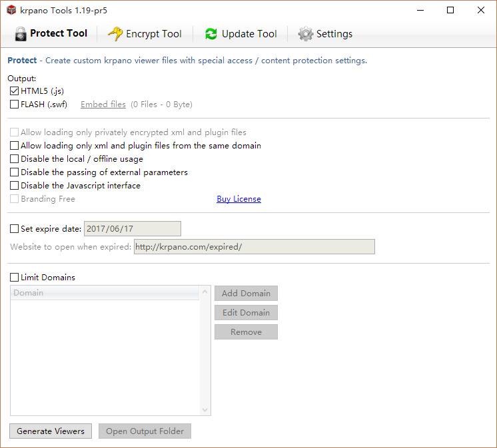Click the expire date field 2017/06/17
Image resolution: width=497 pixels, height=448 pixels.
[x=133, y=228]
